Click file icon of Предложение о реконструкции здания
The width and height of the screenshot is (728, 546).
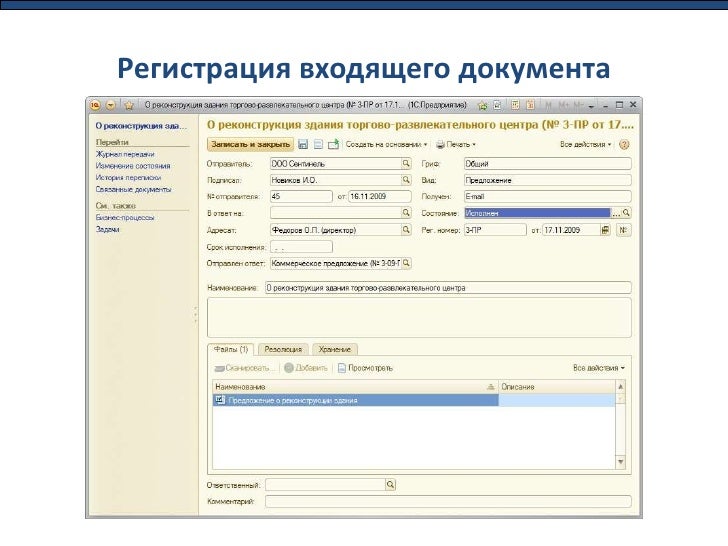coord(220,400)
